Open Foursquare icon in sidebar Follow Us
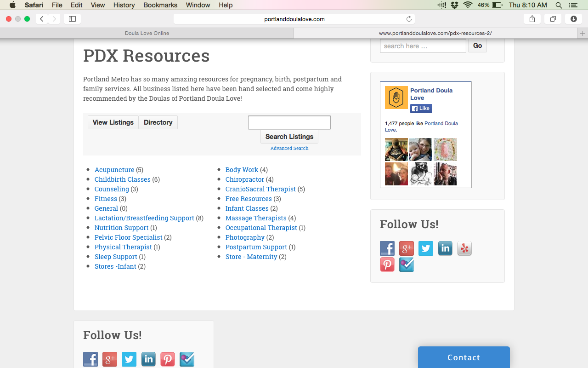Image resolution: width=588 pixels, height=368 pixels. [407, 264]
